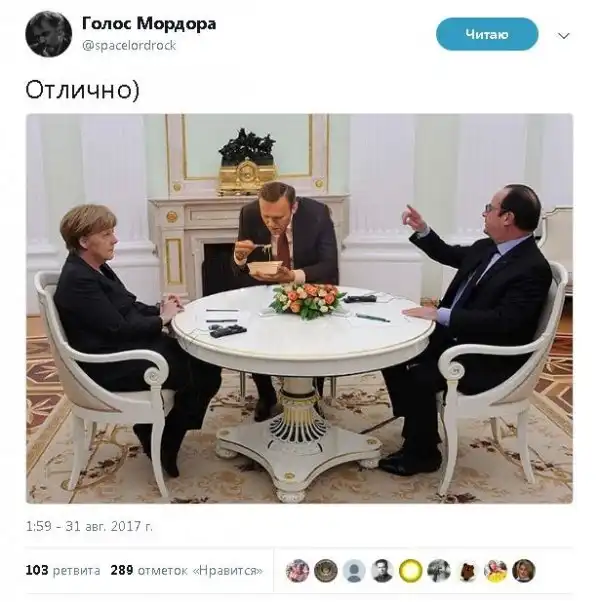Open the blonde woman liker avatar
Screen dimensions: 600x602
coord(524,571)
